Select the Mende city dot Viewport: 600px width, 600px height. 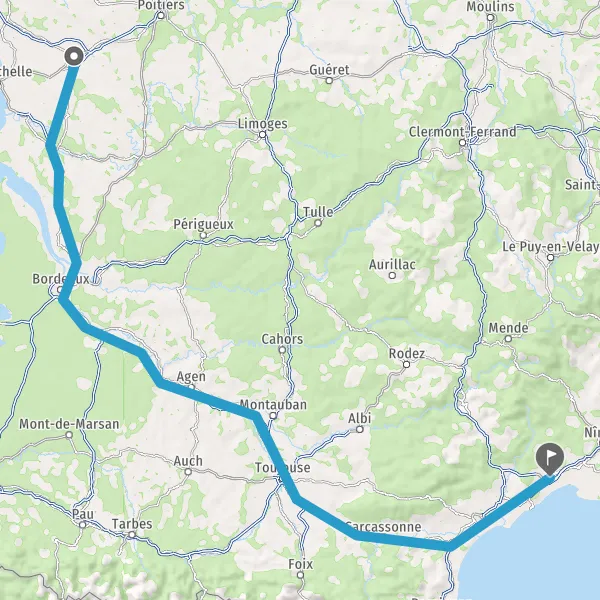(x=508, y=338)
